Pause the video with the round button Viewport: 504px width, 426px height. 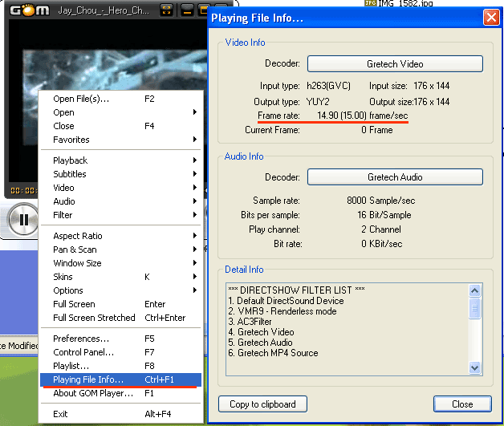coord(24,219)
